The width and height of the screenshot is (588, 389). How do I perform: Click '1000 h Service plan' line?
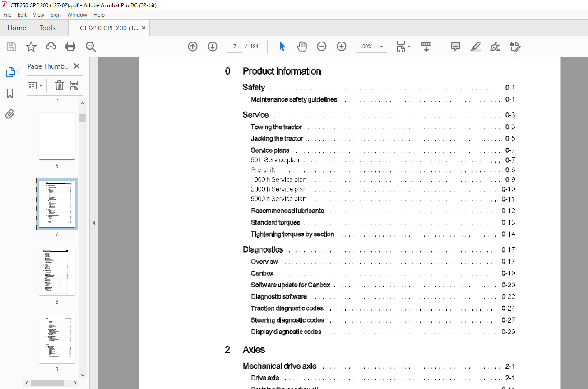pos(278,180)
